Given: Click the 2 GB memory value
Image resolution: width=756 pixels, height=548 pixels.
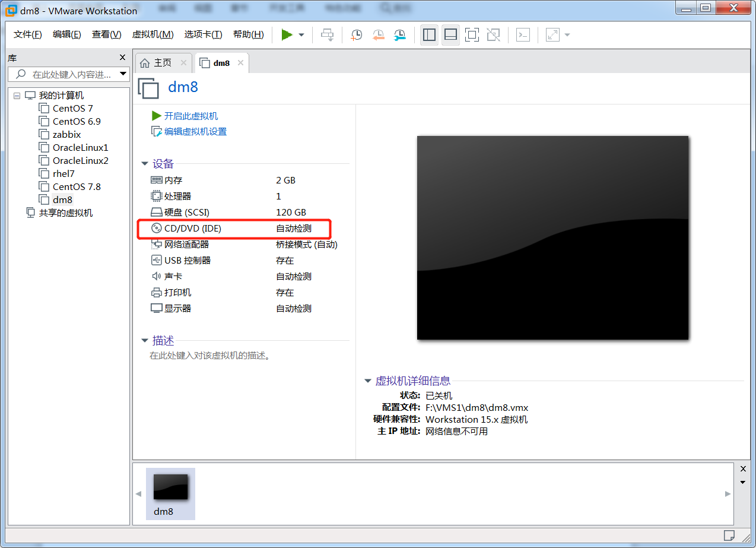Looking at the screenshot, I should [x=285, y=180].
